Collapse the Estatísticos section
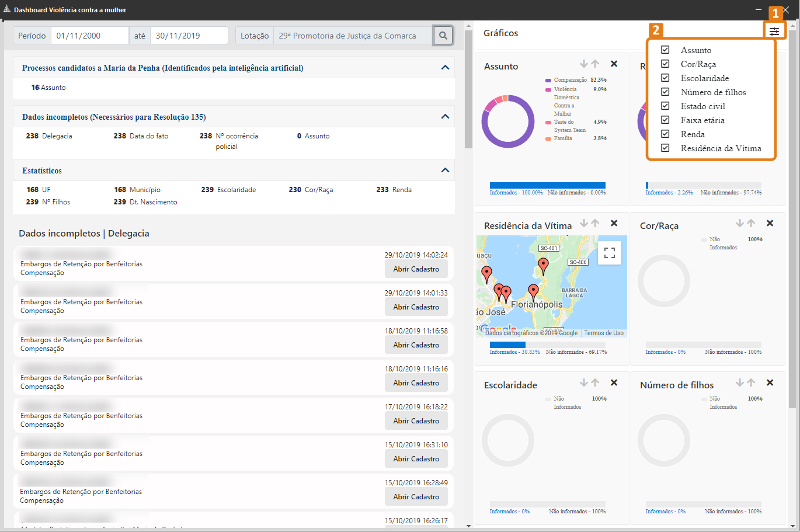Viewport: 800px width, 532px height. click(445, 171)
